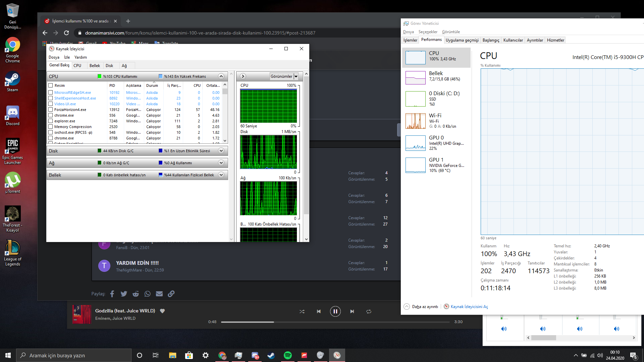Check the MicrosoftEdgeSH.exe process checkbox
Viewport: 644px width, 362px height.
[51, 93]
